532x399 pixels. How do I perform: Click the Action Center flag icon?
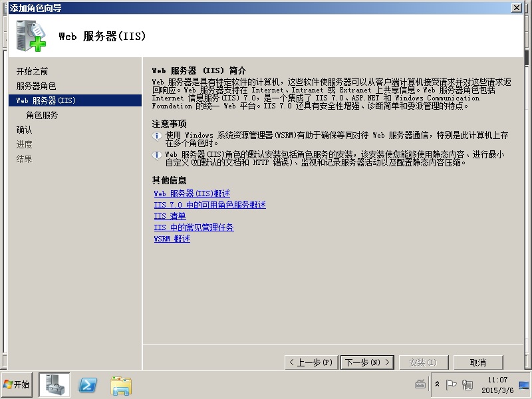(451, 385)
